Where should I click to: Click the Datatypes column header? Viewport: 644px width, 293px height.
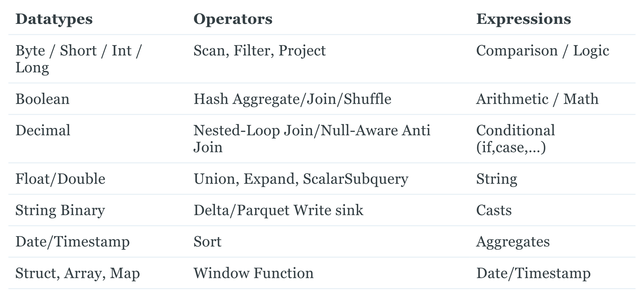pos(54,19)
